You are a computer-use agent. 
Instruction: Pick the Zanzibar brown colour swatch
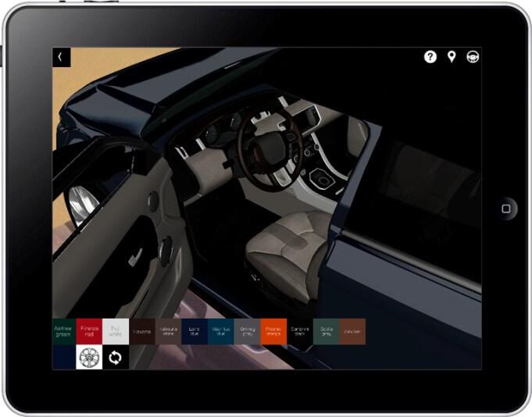tap(353, 331)
